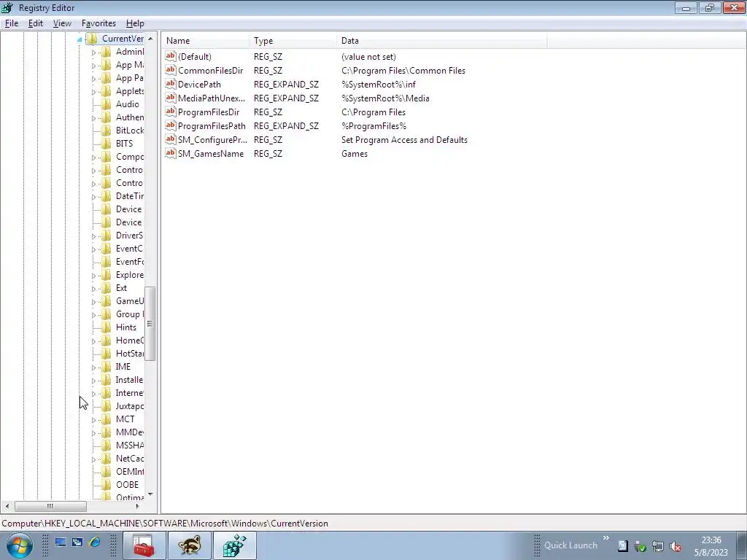Show hidden Quick Launch items chevron
Viewport: 747px width, 560px height.
[606, 538]
